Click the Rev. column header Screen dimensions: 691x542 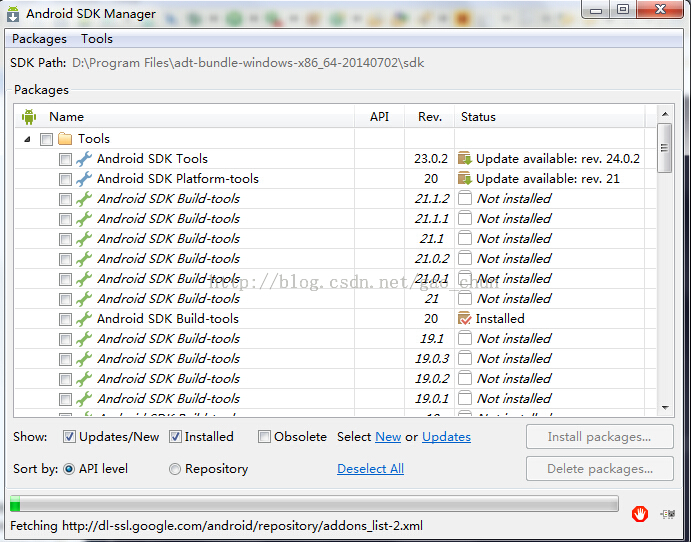pyautogui.click(x=430, y=117)
